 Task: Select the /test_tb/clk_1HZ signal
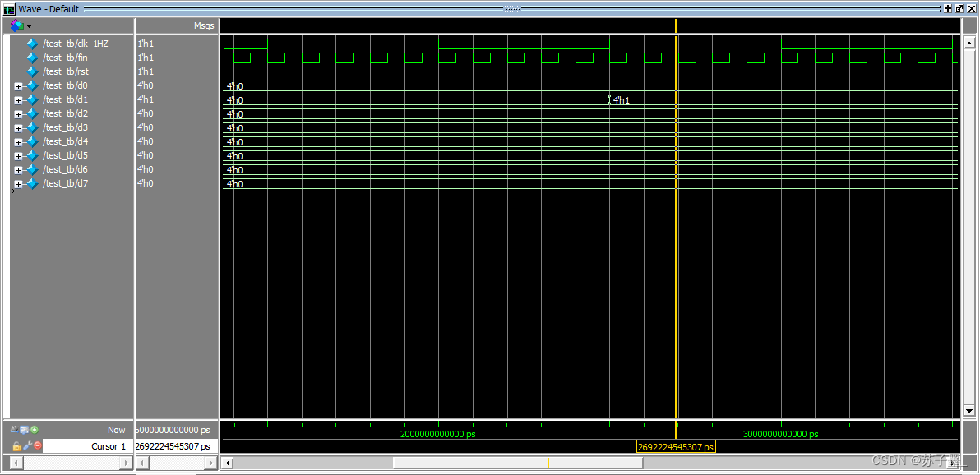[75, 43]
